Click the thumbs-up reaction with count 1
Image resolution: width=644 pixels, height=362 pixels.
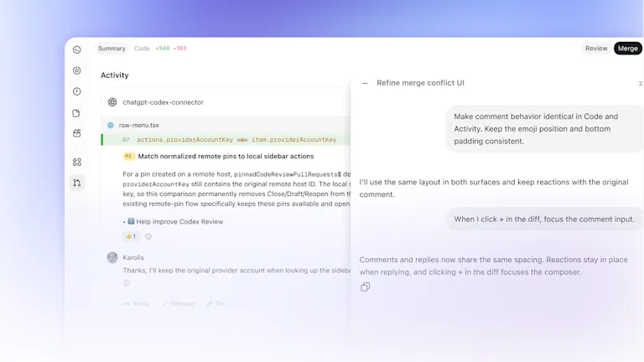[131, 236]
